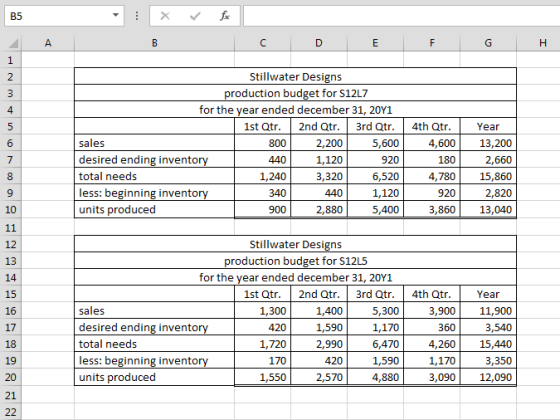
Task: Expand the Name Box dropdown arrow
Action: [x=115, y=15]
